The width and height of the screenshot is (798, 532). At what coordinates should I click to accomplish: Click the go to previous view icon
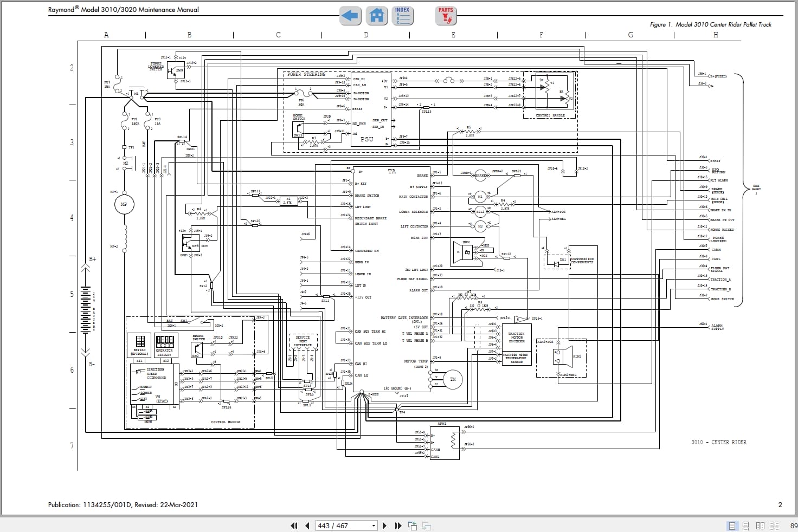point(413,525)
